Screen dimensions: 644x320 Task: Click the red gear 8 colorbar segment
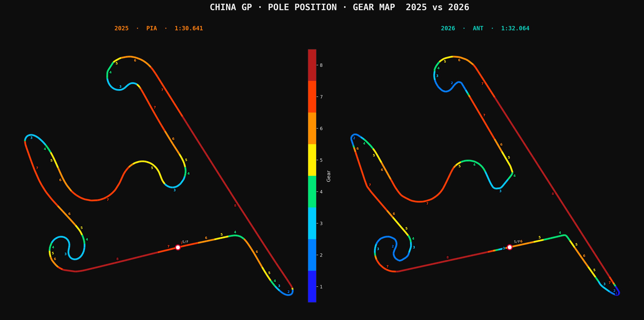tap(312, 65)
